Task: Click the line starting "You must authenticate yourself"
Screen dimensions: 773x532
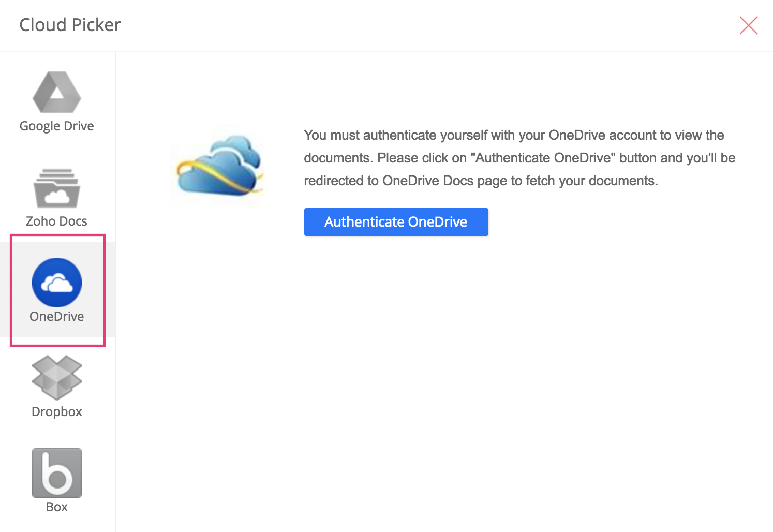Action: click(x=513, y=136)
